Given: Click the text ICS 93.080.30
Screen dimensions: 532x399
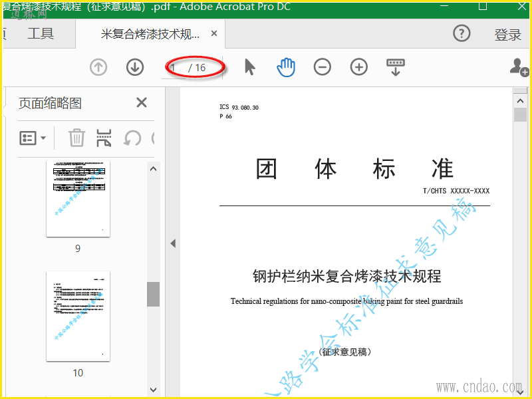Looking at the screenshot, I should tap(239, 107).
